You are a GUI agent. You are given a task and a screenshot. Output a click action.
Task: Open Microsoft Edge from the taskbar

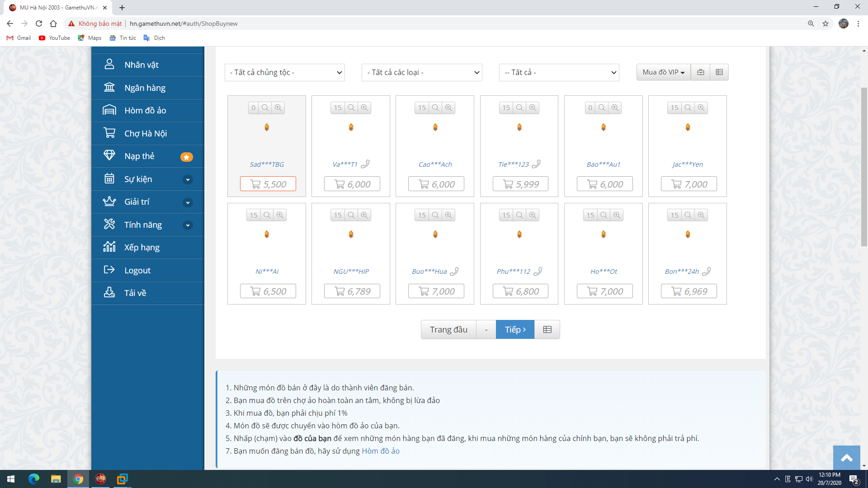[x=34, y=479]
